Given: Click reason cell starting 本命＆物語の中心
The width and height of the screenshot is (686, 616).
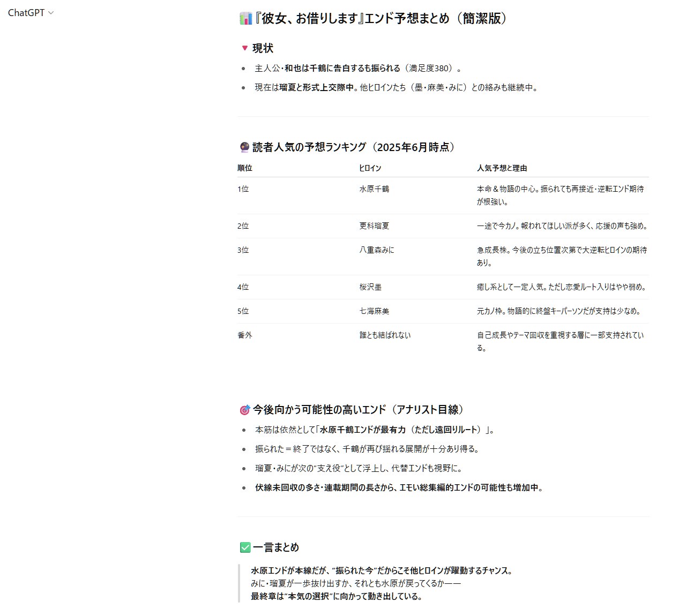Looking at the screenshot, I should [561, 196].
